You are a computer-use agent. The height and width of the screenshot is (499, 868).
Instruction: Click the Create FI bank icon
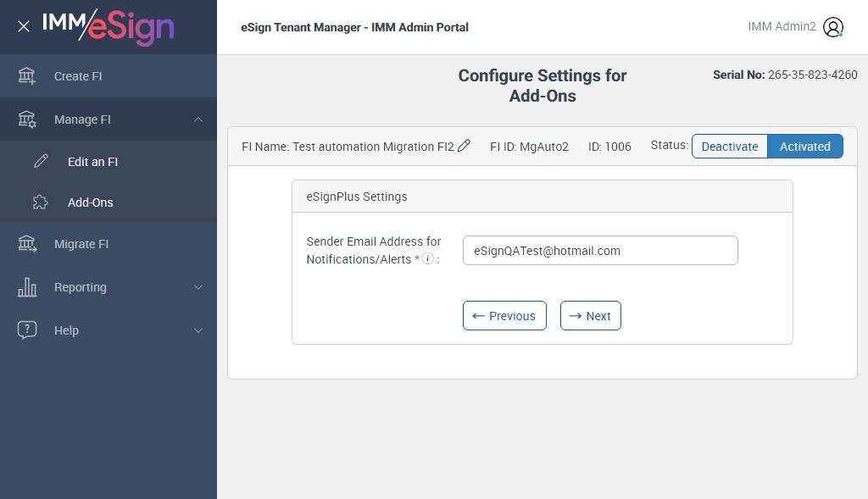coord(27,76)
